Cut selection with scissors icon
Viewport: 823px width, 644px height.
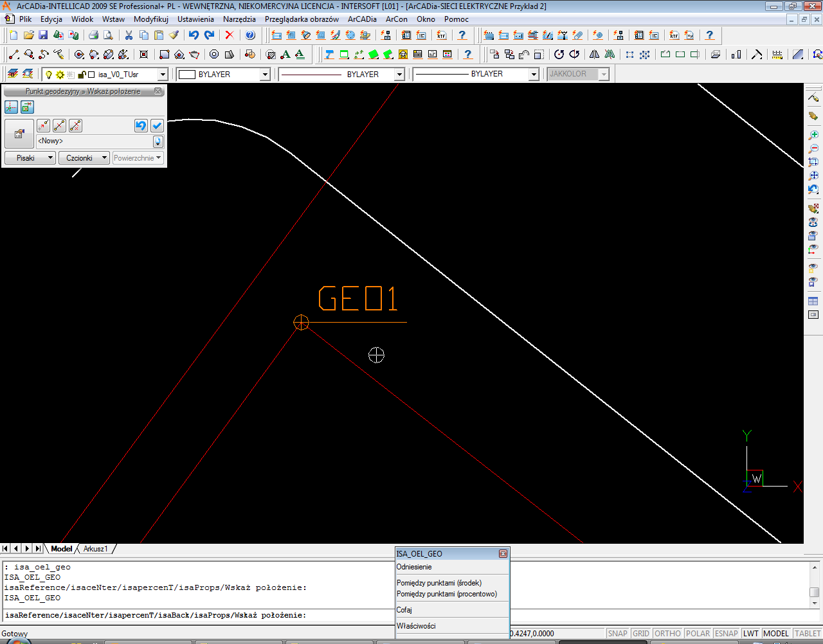(129, 35)
